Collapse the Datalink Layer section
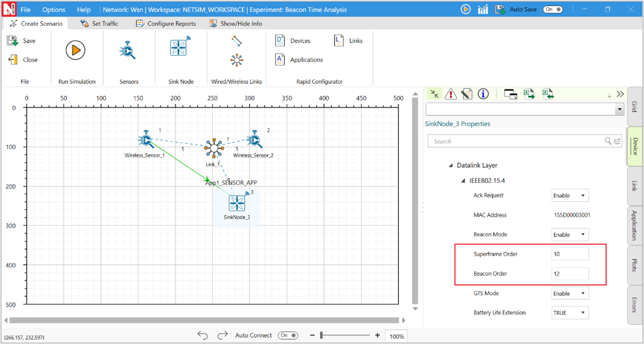Image resolution: width=644 pixels, height=344 pixels. (x=451, y=165)
